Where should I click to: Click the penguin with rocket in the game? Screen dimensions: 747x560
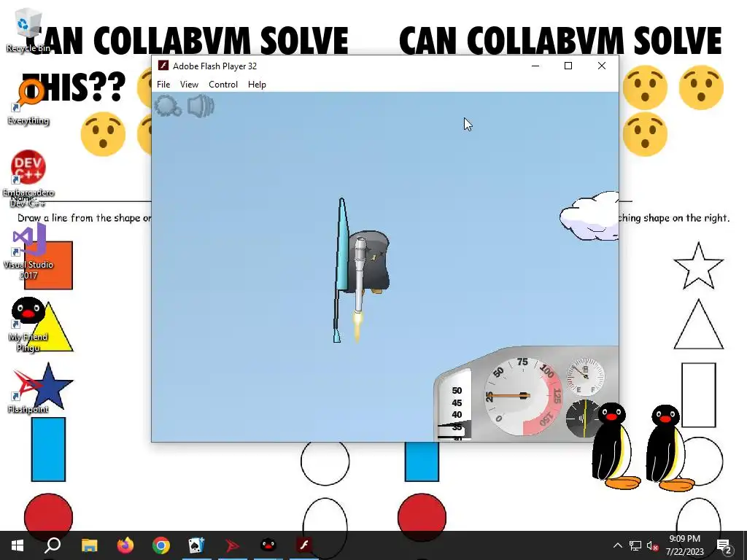pyautogui.click(x=362, y=270)
